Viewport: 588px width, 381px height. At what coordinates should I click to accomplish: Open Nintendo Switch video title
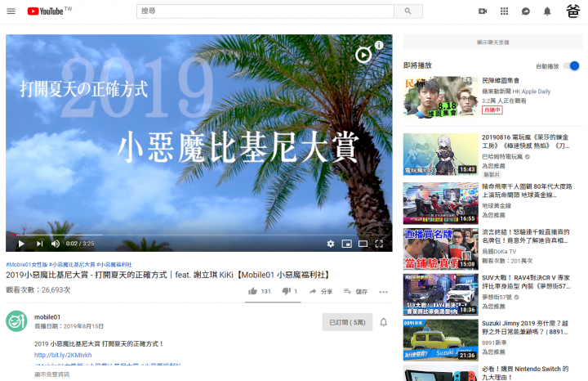(x=525, y=373)
